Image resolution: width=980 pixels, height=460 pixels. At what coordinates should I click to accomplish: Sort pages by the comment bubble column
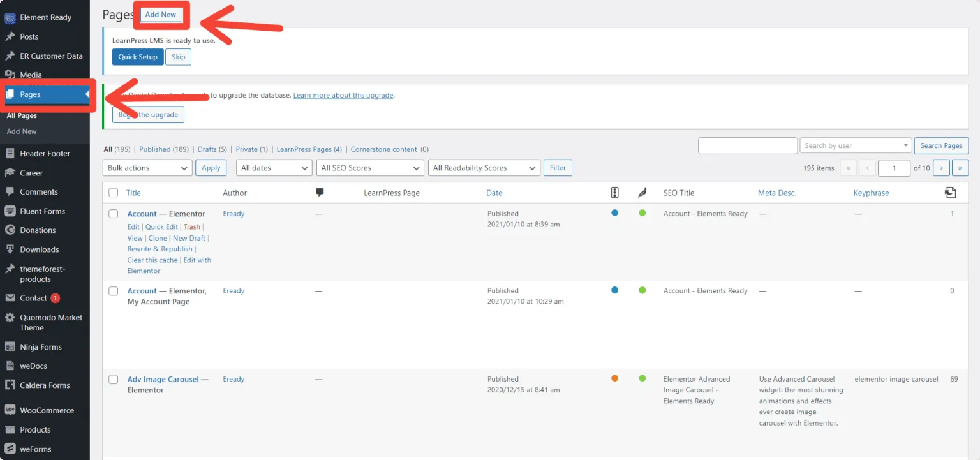pyautogui.click(x=319, y=192)
